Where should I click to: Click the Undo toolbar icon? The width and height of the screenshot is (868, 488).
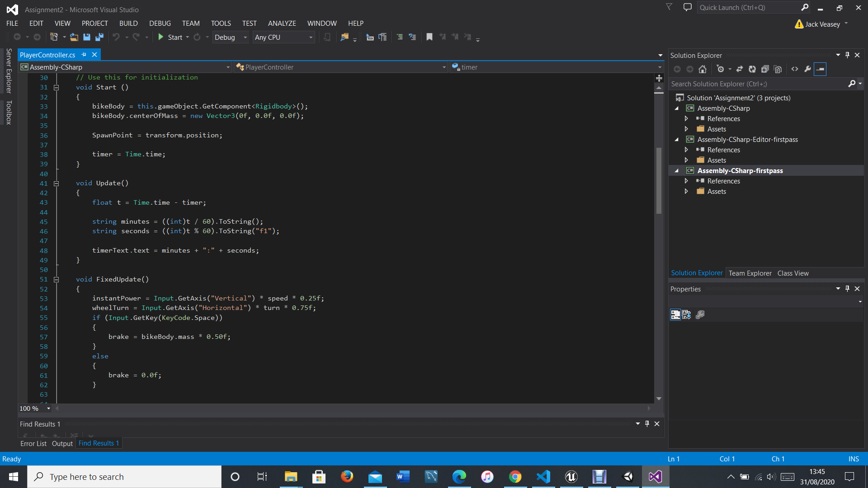point(116,37)
